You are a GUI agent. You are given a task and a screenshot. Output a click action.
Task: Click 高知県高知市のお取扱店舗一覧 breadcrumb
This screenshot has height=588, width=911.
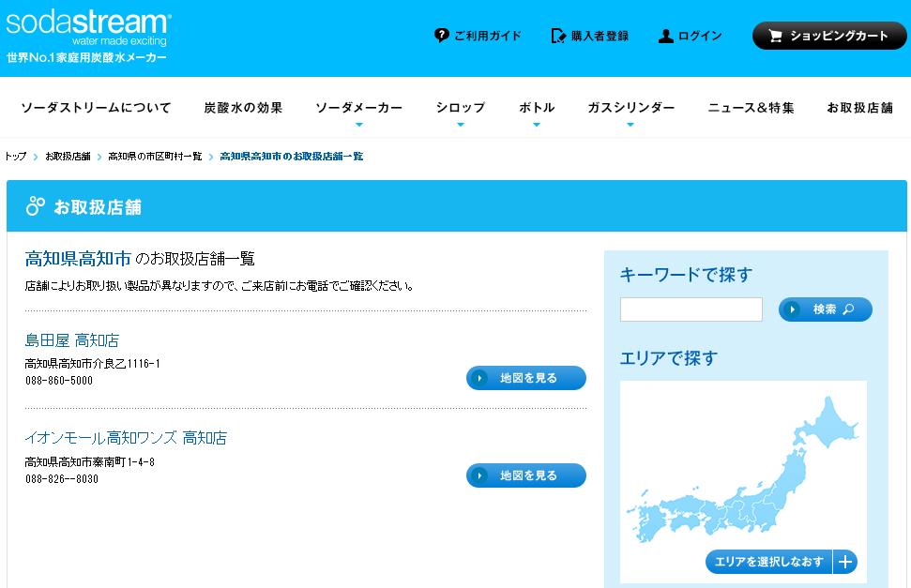click(x=292, y=157)
